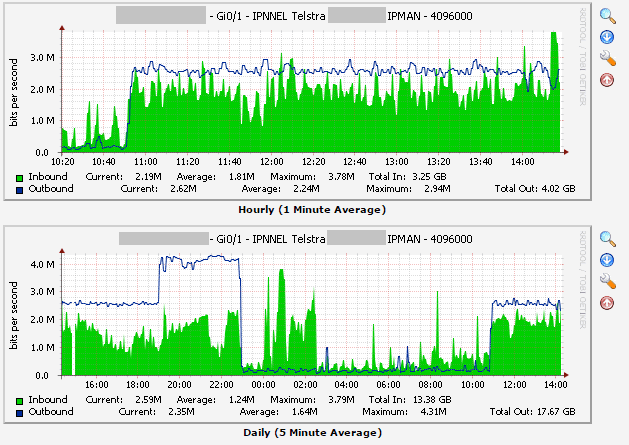
Task: Zoom the Daily graph with magnifier icon
Action: click(607, 239)
